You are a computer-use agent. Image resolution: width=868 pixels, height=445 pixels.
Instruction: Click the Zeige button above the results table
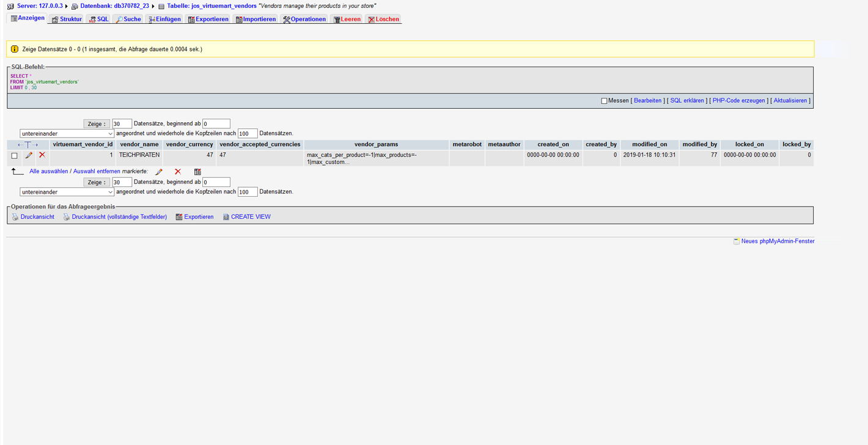97,124
